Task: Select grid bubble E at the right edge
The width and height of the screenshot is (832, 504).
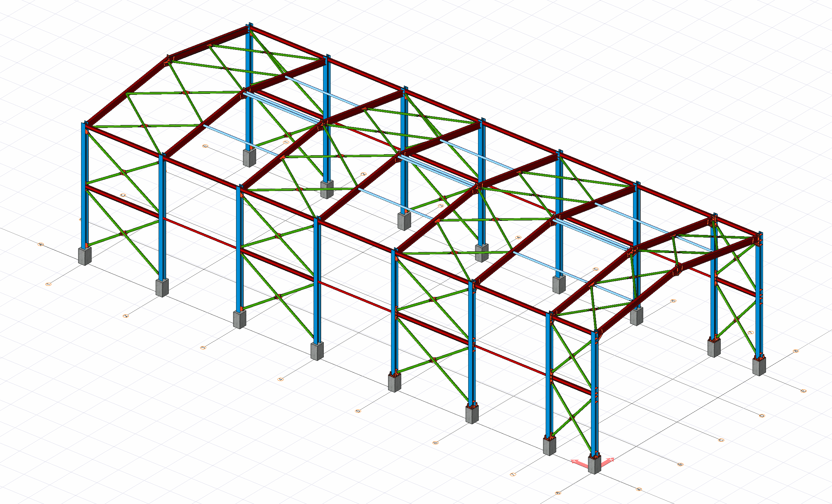Action: pos(803,391)
